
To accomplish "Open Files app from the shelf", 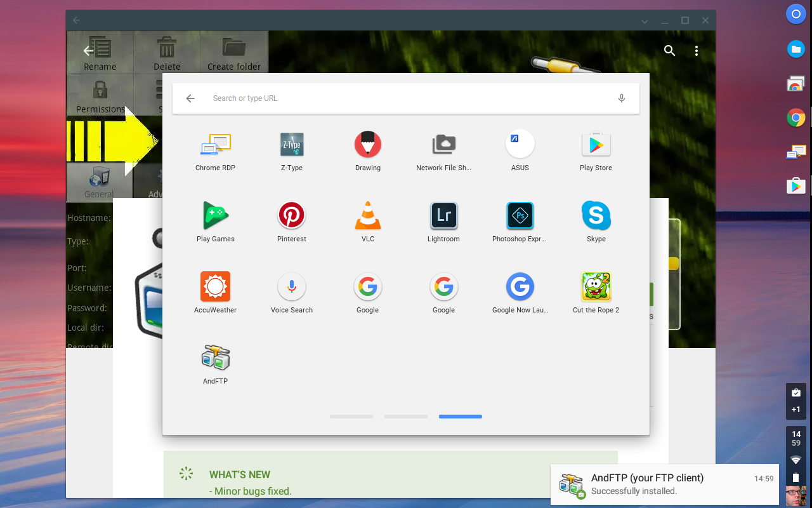I will [796, 49].
